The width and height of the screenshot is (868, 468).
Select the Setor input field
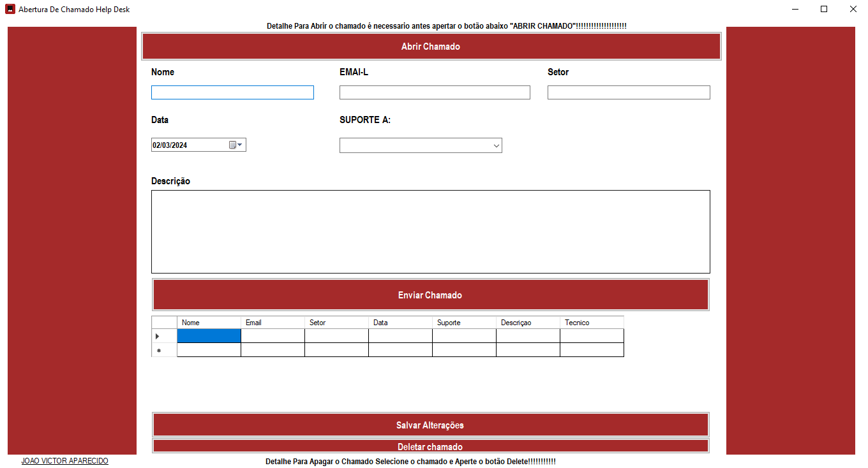[x=629, y=92]
